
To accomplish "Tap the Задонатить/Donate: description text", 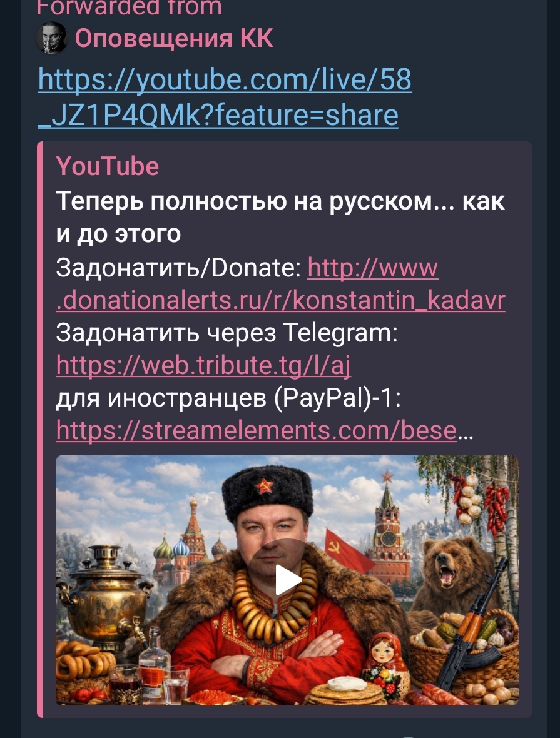I will tap(178, 268).
